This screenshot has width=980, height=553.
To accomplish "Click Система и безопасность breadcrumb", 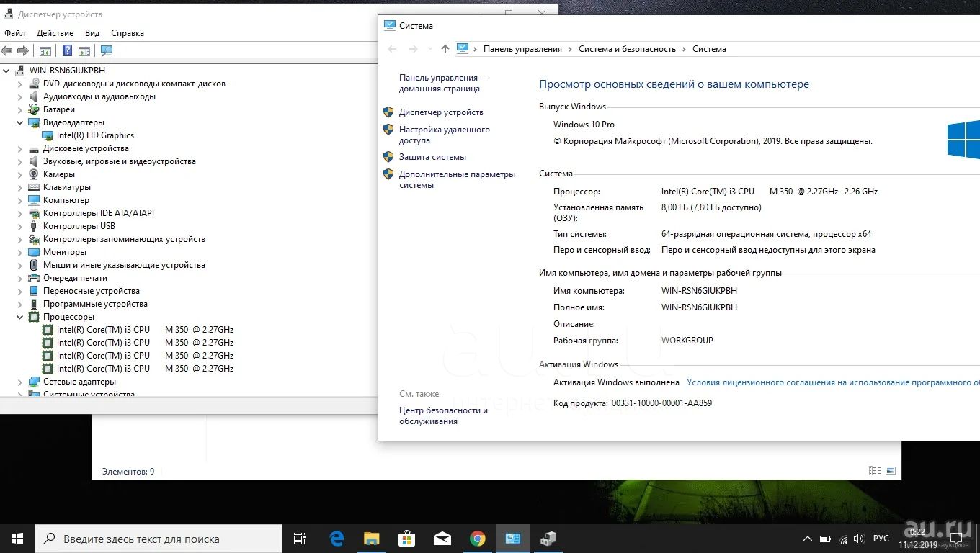I will [627, 49].
